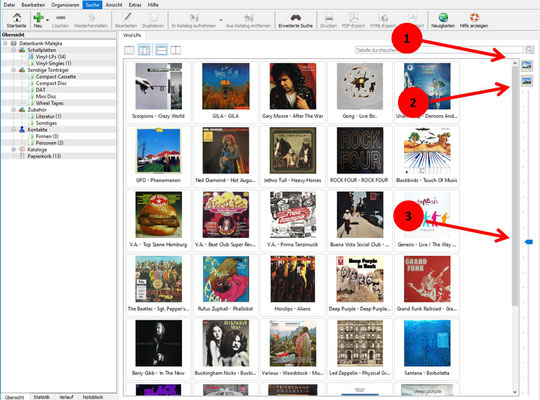Toggle the horizontal split view button
The height and width of the screenshot is (400, 540).
(161, 50)
